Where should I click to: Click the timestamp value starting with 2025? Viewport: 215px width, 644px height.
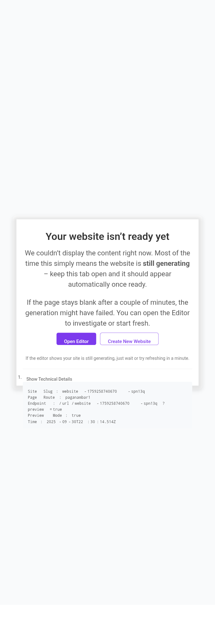[81, 422]
